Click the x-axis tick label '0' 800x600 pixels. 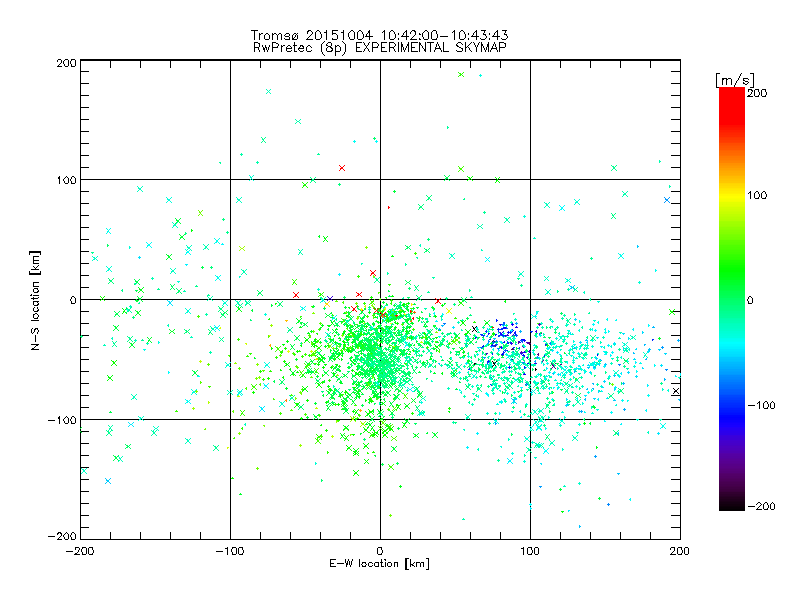click(x=380, y=551)
